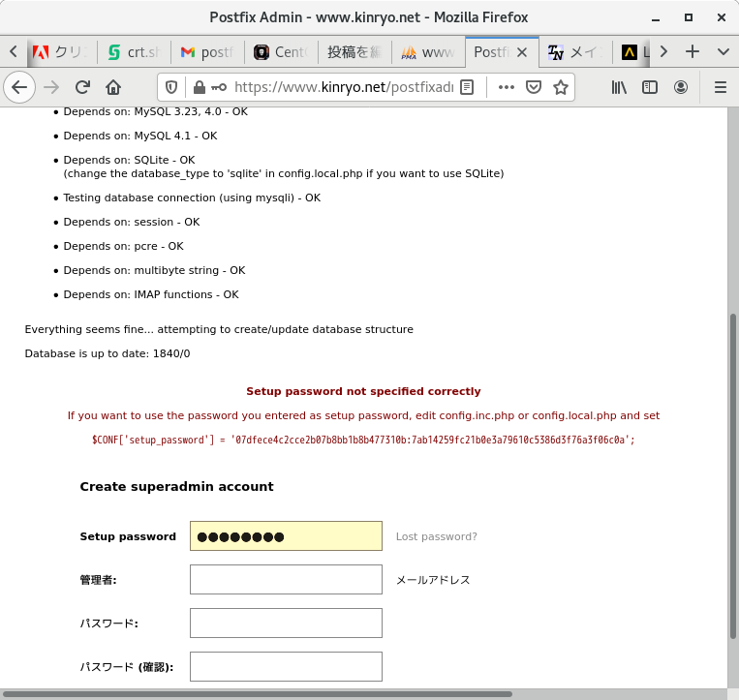Maximize the Firefox window
This screenshot has height=700, width=739.
click(689, 17)
